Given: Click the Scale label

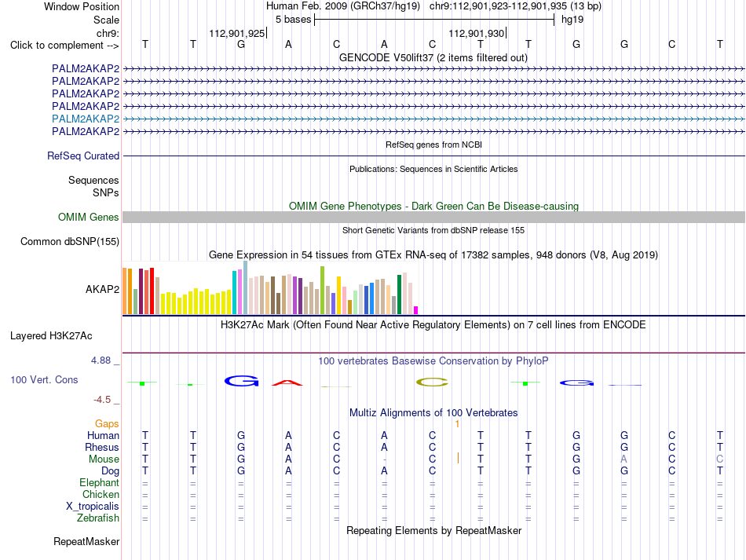Looking at the screenshot, I should point(106,20).
